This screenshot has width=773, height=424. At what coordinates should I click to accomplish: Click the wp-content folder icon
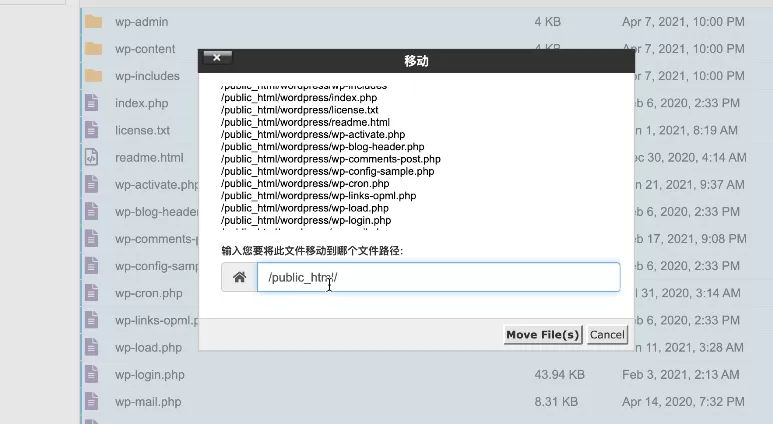[93, 49]
